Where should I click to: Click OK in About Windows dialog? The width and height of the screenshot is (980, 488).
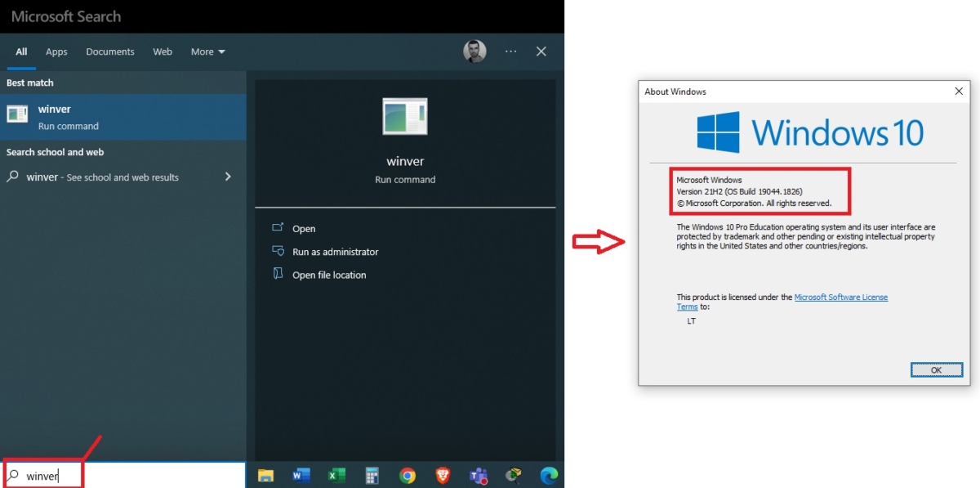coord(936,370)
